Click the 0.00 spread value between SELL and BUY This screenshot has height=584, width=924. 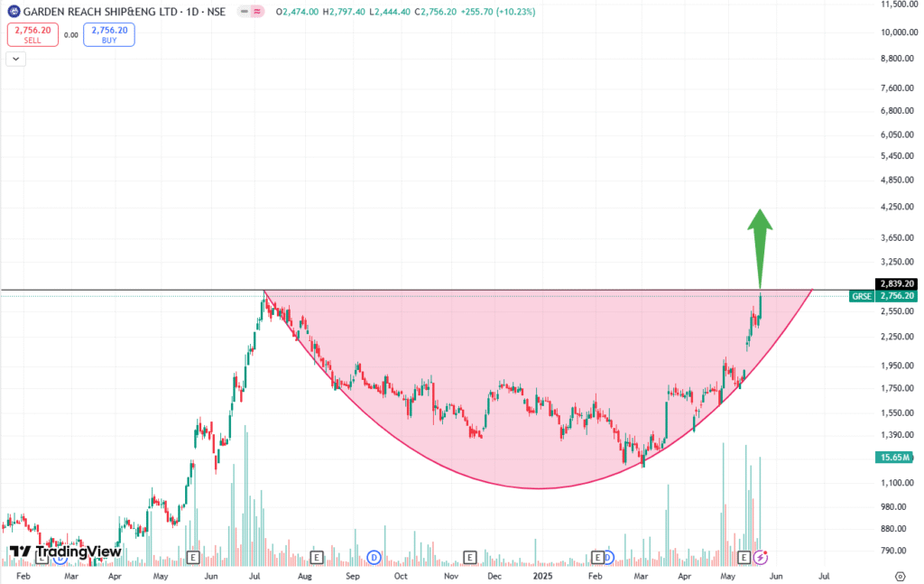71,35
